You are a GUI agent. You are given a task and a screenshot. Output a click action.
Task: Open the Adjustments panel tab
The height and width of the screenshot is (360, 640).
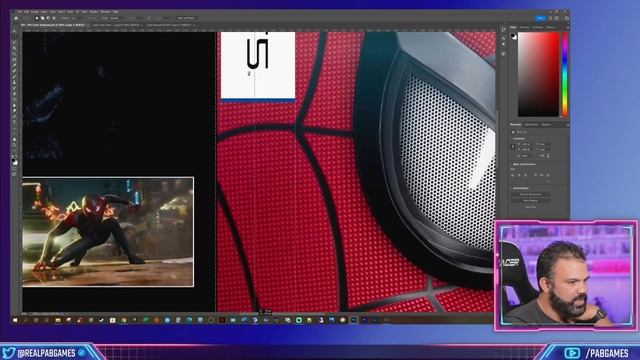531,124
